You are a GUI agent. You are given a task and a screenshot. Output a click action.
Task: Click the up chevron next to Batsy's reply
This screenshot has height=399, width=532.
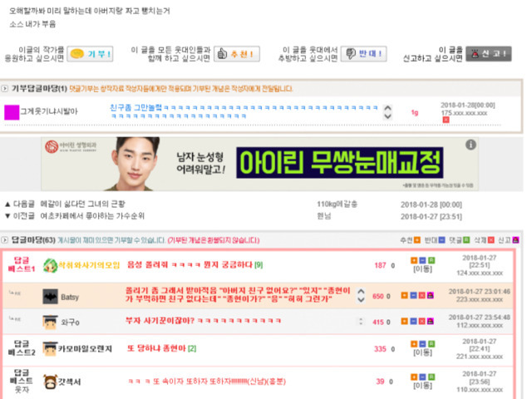point(362,292)
